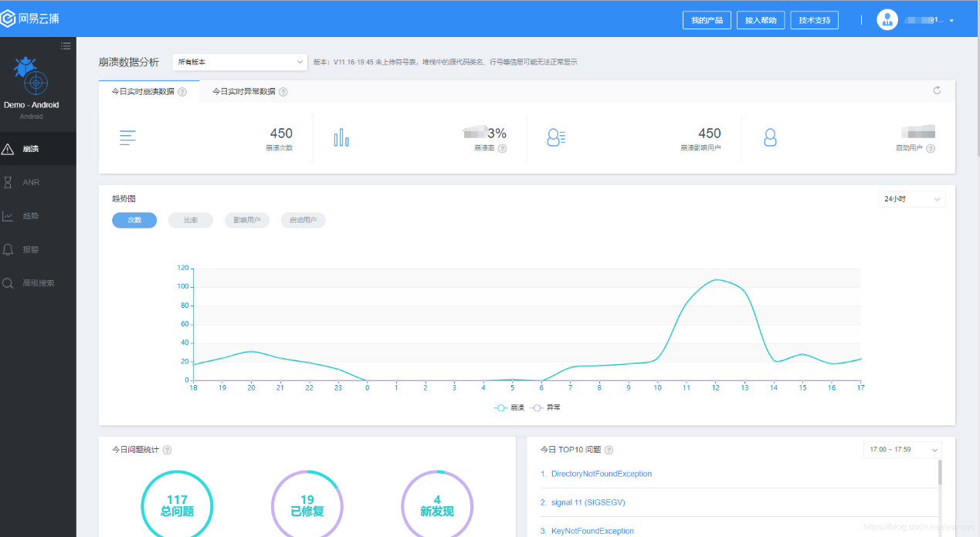Viewport: 980px width, 537px height.
Task: Click the help icon next to 今日问题统计
Action: pos(167,450)
